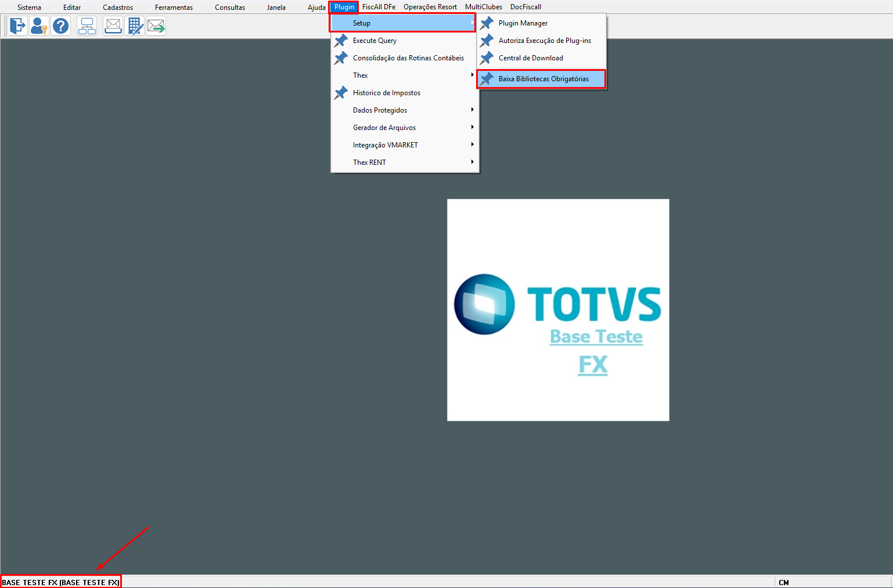The width and height of the screenshot is (893, 588).
Task: Open Central de Download
Action: (x=542, y=58)
